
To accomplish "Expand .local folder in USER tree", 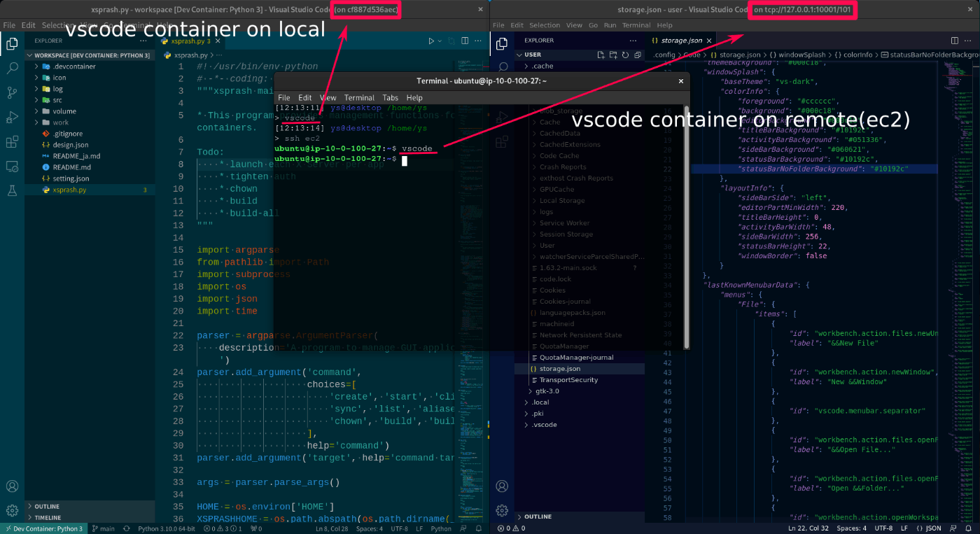I will (x=580, y=402).
